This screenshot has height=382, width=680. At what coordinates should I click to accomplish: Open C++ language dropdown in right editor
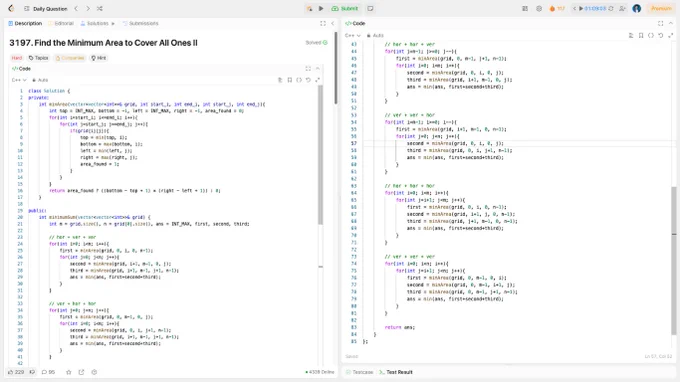[353, 36]
